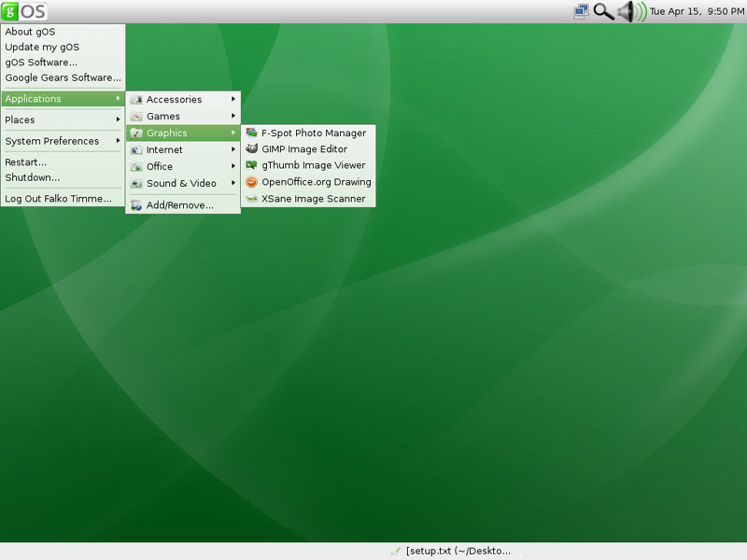This screenshot has width=747, height=560.
Task: Expand the Games submenu arrow
Action: [x=233, y=116]
